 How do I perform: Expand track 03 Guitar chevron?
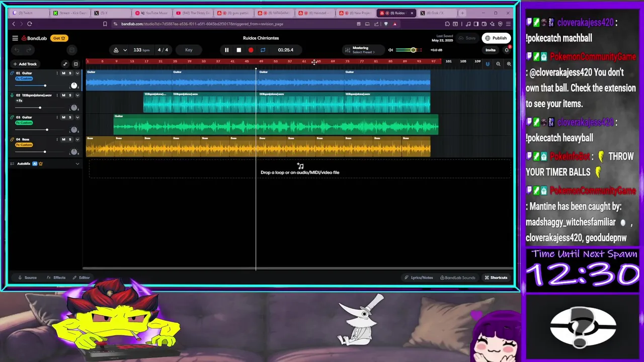click(77, 117)
